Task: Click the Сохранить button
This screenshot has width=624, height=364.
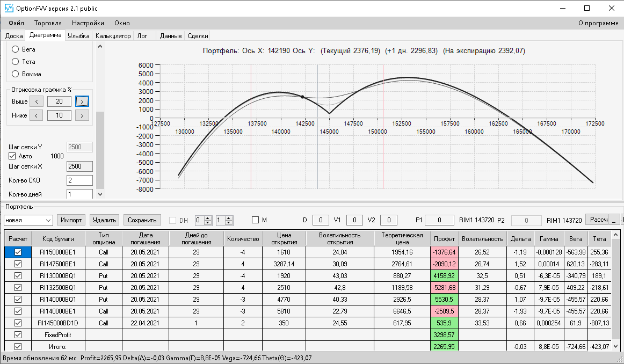Action: [x=142, y=220]
